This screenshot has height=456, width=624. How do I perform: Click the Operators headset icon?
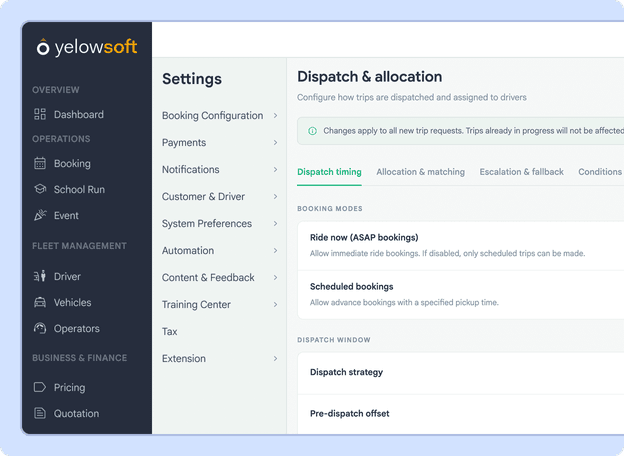coord(40,328)
